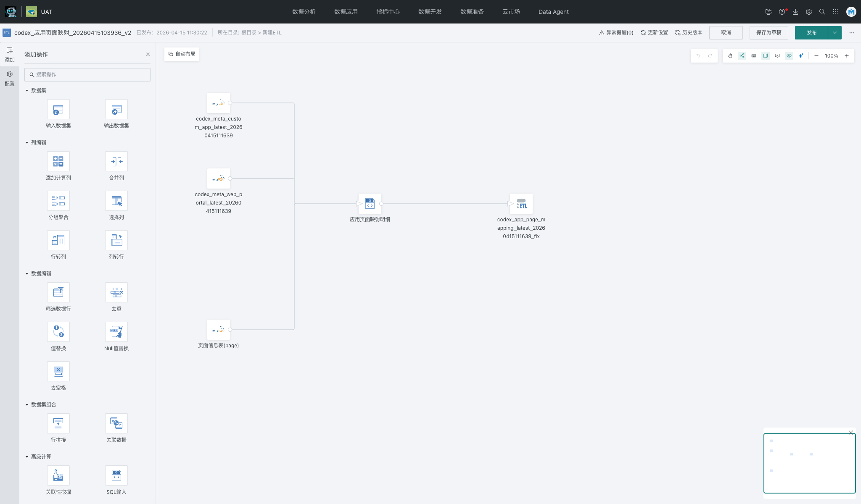Click the SQL输入 operation icon
Viewport: 861px width, 504px height.
(116, 475)
